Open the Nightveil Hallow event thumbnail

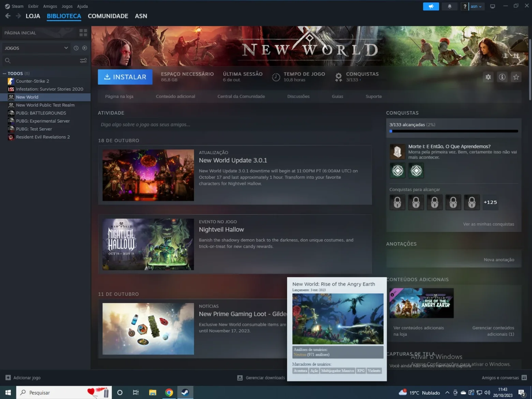click(148, 245)
